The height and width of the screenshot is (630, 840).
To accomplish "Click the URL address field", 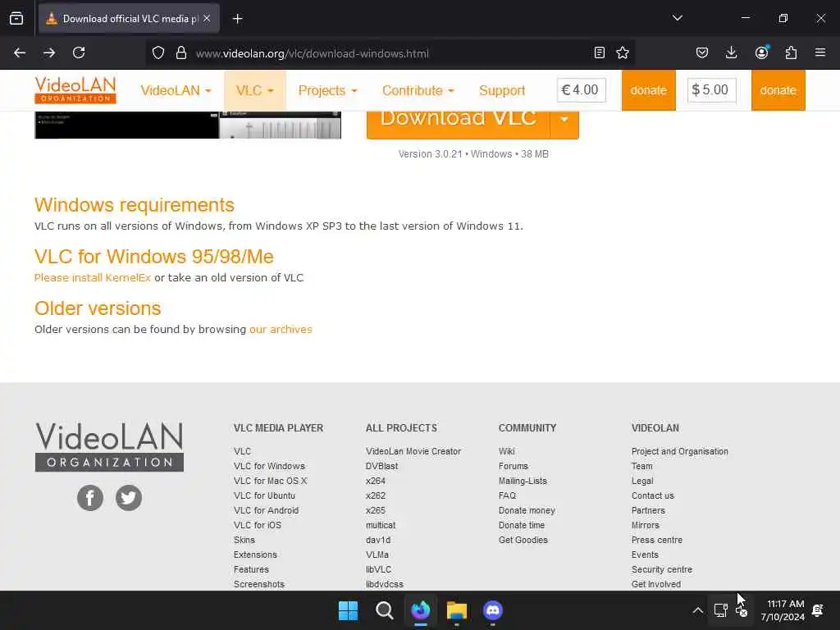I will point(388,53).
